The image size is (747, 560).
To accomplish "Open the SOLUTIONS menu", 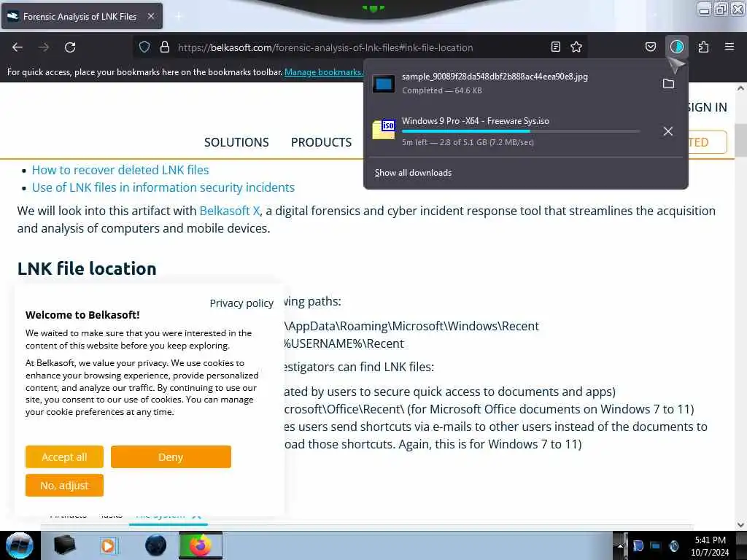I will pyautogui.click(x=236, y=142).
